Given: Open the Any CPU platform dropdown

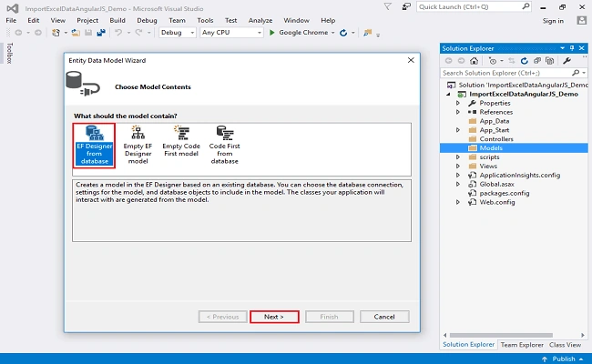Looking at the screenshot, I should 231,33.
